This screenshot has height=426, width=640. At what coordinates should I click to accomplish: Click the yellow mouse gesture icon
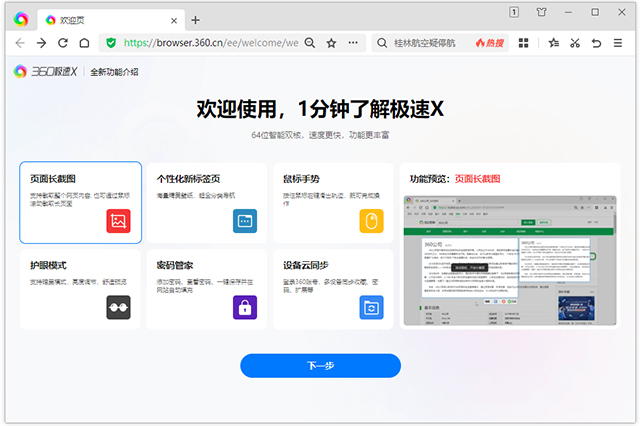point(371,221)
